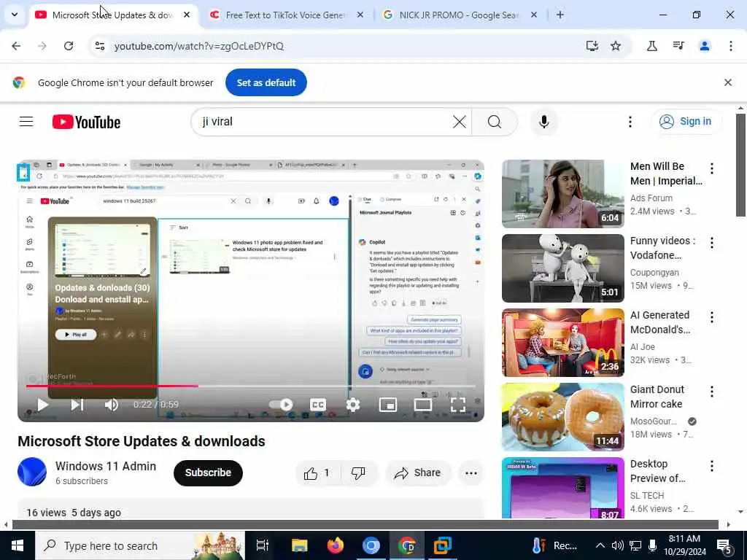Launch Firefox from the taskbar
Image resolution: width=747 pixels, height=560 pixels.
point(336,545)
